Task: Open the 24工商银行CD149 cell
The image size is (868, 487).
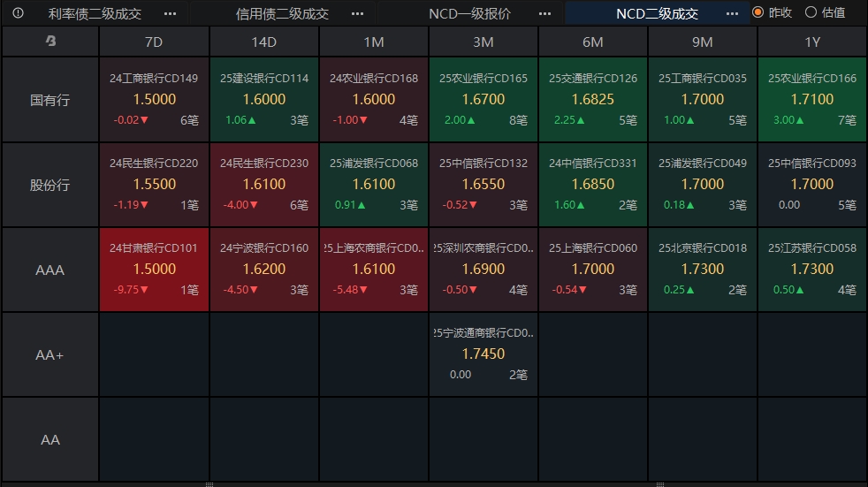Action: tap(154, 100)
